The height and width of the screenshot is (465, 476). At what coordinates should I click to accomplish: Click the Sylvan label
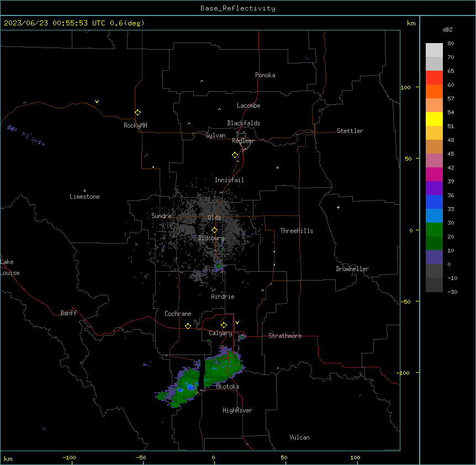click(215, 135)
